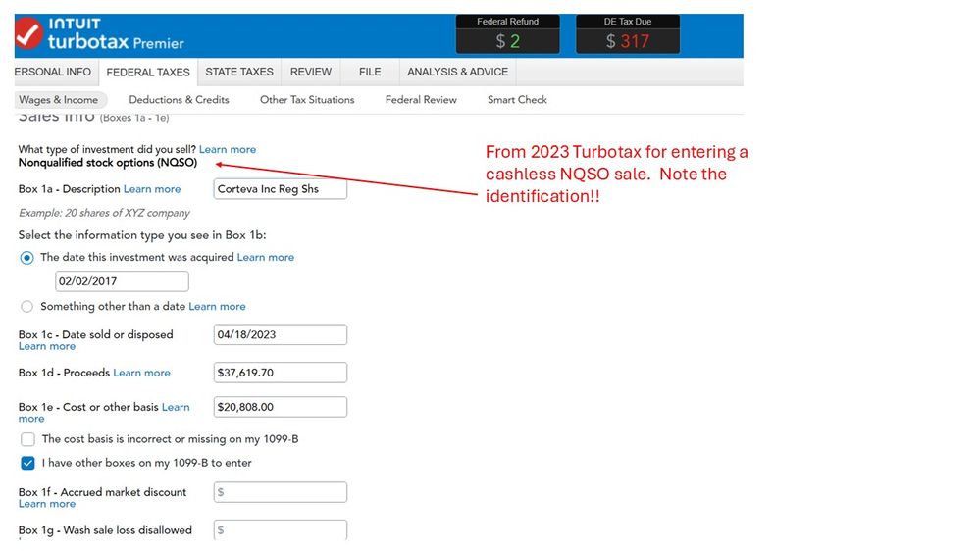Go to Federal Review section
Screen dimensions: 980x551
point(421,99)
